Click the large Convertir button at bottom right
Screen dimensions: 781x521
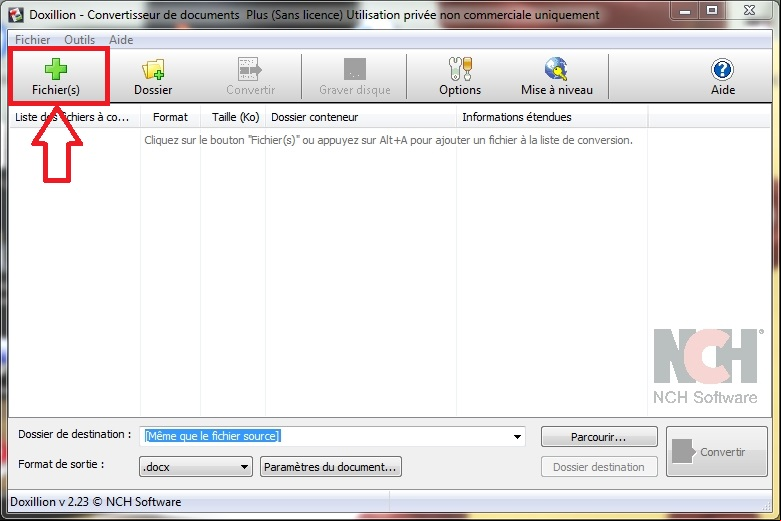tap(717, 452)
